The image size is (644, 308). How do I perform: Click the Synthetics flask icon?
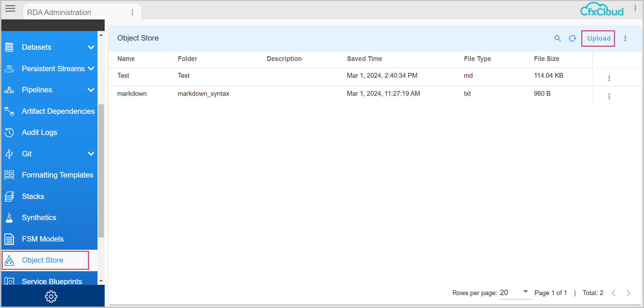pyautogui.click(x=9, y=217)
